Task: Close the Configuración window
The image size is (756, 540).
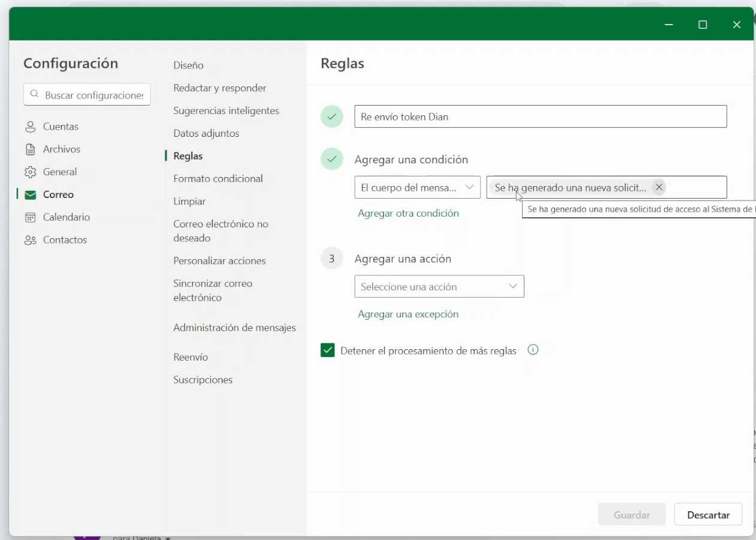Action: point(737,25)
